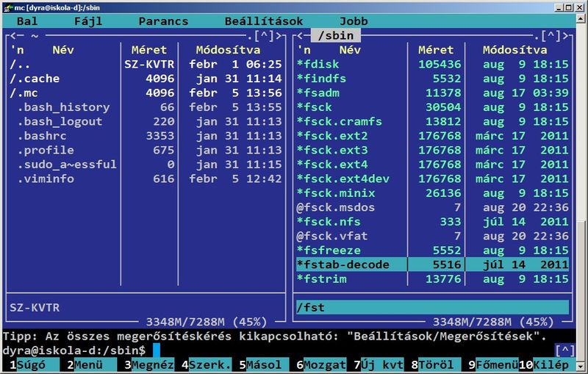
Task: Click the PuTTY window title bar icon
Action: pos(7,7)
